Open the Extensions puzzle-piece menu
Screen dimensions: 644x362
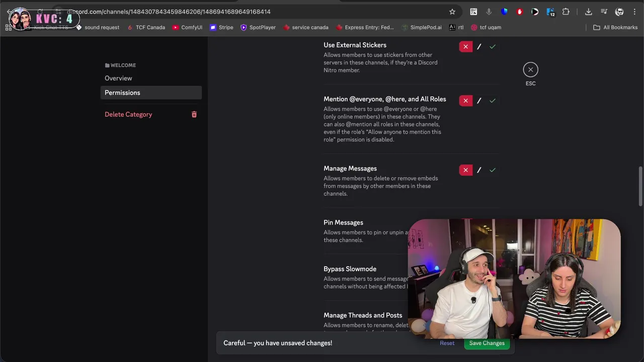pyautogui.click(x=566, y=12)
